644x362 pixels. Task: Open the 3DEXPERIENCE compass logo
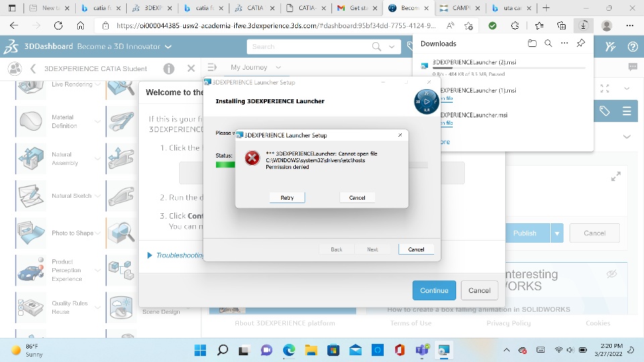coord(11,46)
